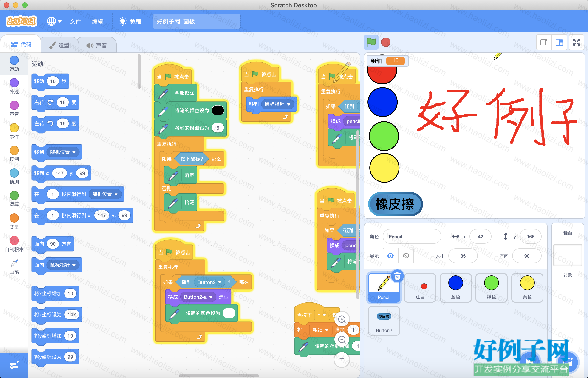Open black pen color swatch in script
Image resolution: width=588 pixels, height=378 pixels.
coord(218,110)
